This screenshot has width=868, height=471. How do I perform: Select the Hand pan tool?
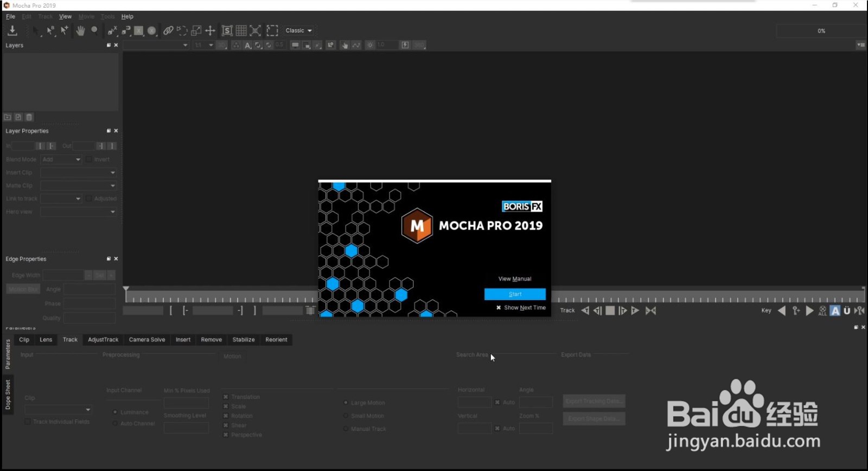[x=80, y=30]
